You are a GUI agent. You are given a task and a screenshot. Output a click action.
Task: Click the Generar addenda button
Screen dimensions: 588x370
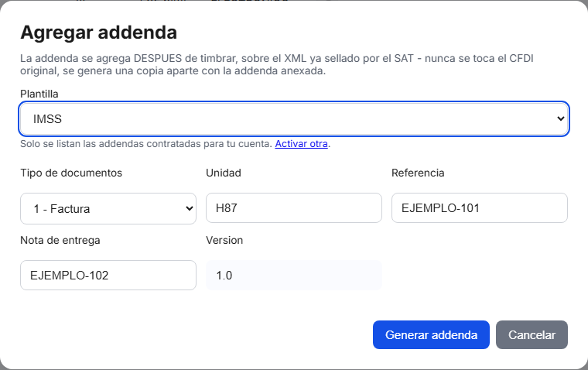[x=431, y=334]
